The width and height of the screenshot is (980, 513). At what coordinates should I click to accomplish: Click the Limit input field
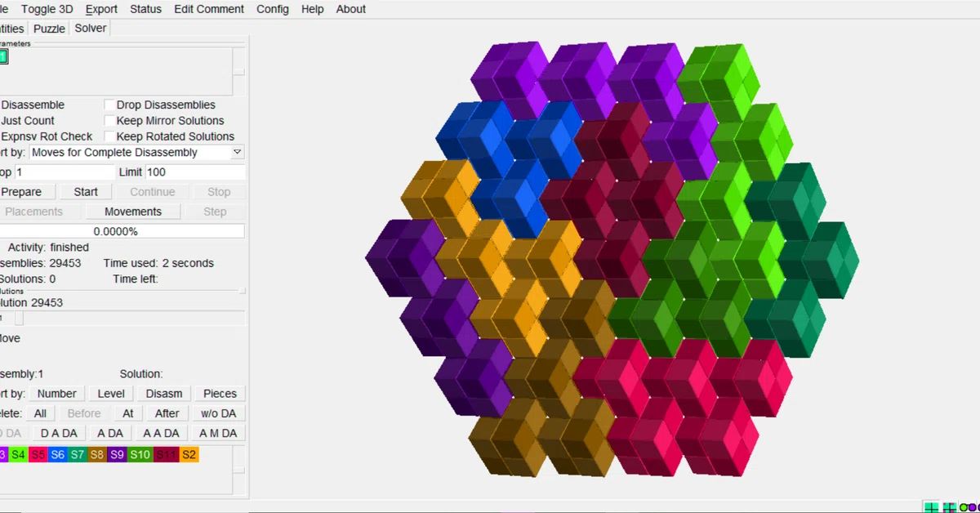195,172
